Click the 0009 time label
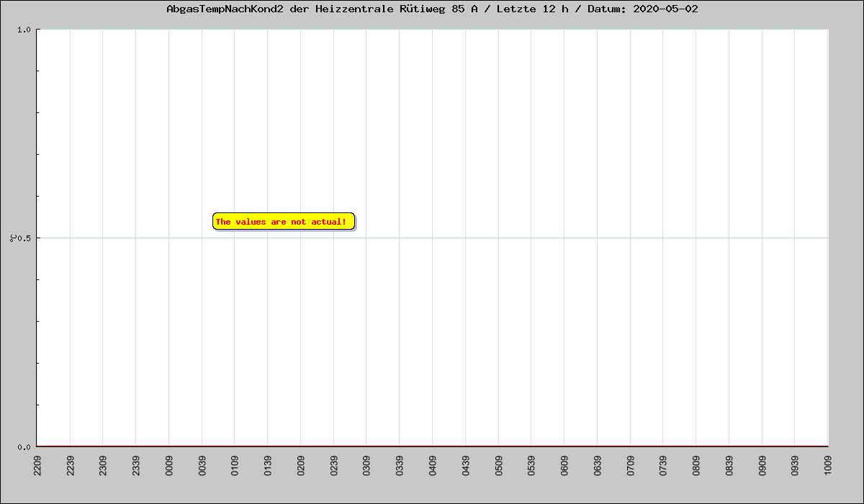Image resolution: width=864 pixels, height=504 pixels. pos(169,466)
